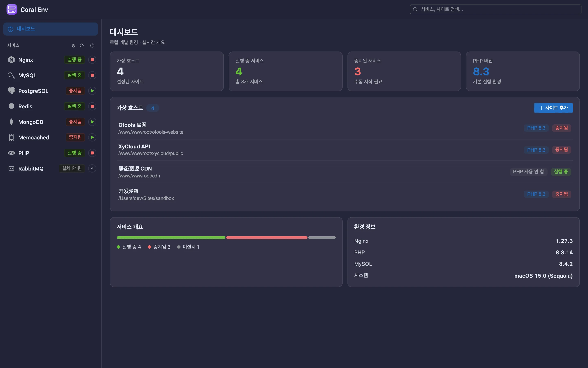Click the 실행 중 서비스 stat card

[285, 71]
